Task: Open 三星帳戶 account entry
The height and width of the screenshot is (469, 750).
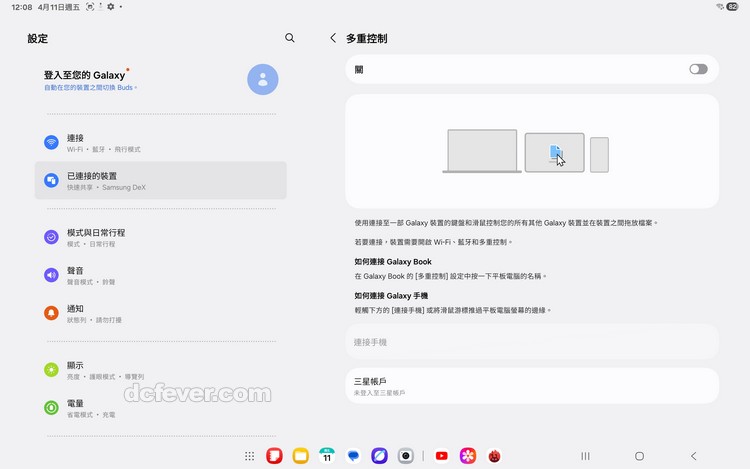Action: (x=532, y=386)
